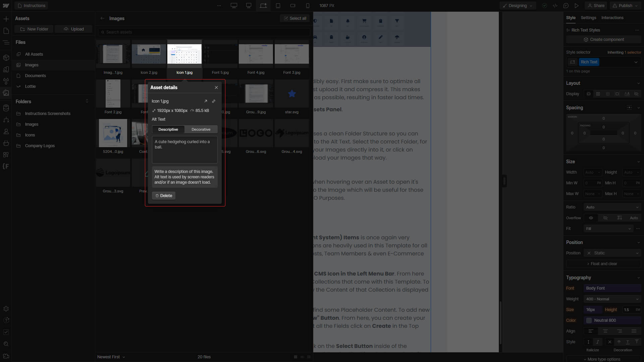Switch to the Settings tab
The width and height of the screenshot is (644, 362).
[x=588, y=18]
